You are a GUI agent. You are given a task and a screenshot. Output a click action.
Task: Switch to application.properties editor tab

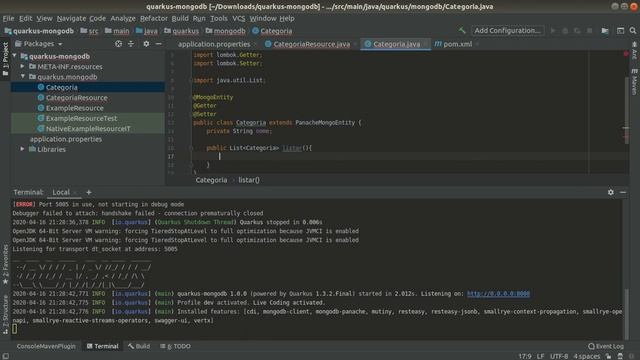coord(214,44)
